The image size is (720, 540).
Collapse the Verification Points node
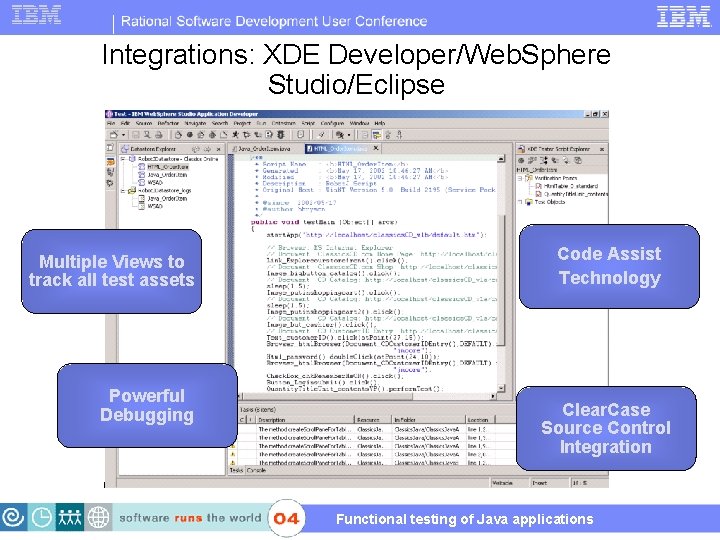[520, 178]
